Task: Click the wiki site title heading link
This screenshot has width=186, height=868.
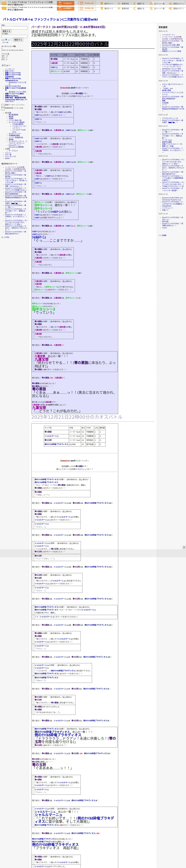Action: point(50,20)
